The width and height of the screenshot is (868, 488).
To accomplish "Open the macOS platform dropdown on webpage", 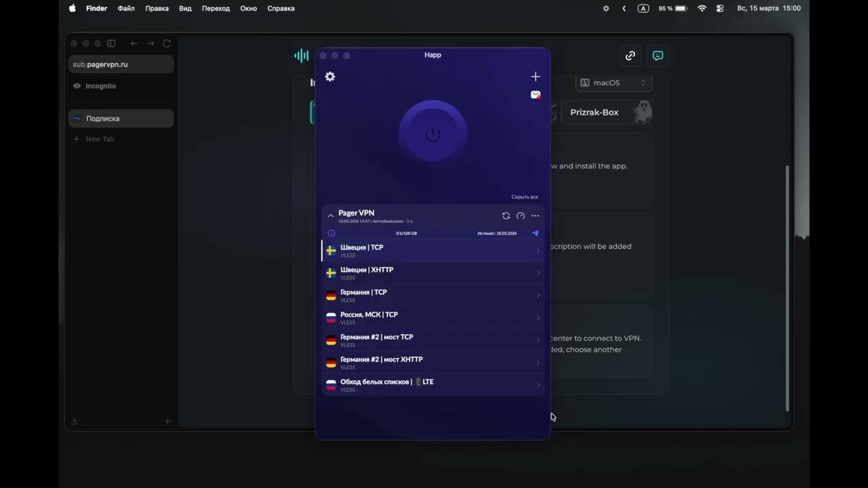I will coord(614,83).
